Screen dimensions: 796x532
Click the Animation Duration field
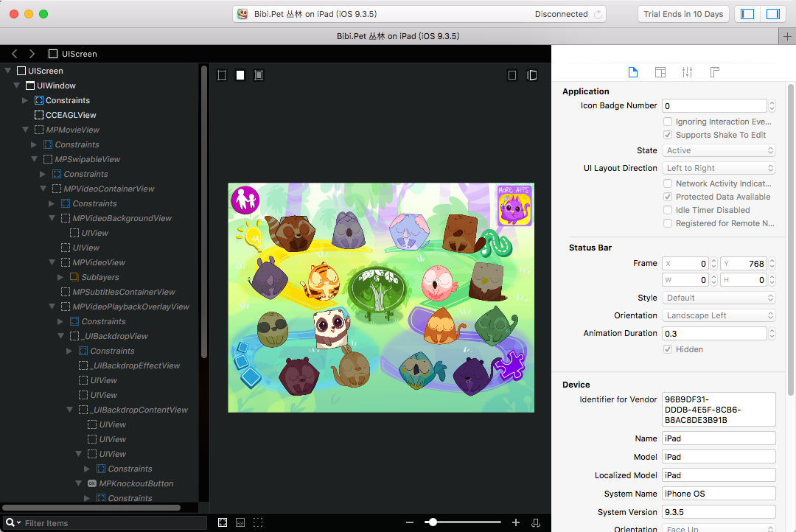pyautogui.click(x=714, y=334)
